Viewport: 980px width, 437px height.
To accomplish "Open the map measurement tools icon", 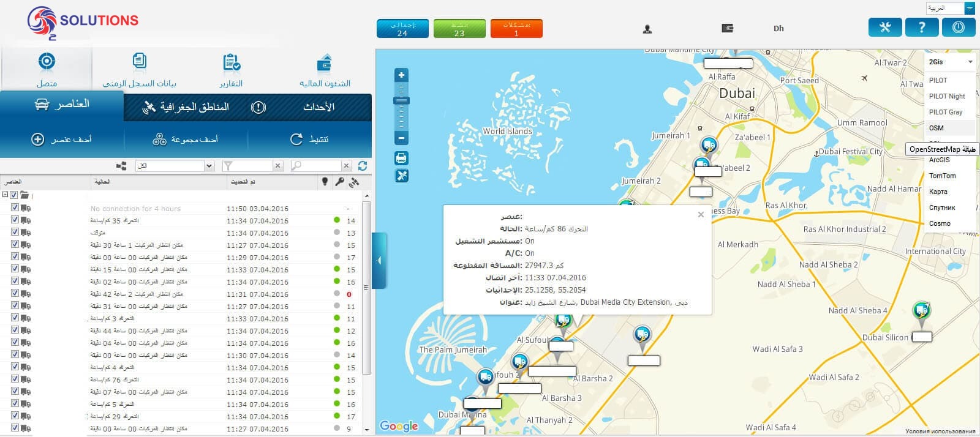I will (x=401, y=176).
